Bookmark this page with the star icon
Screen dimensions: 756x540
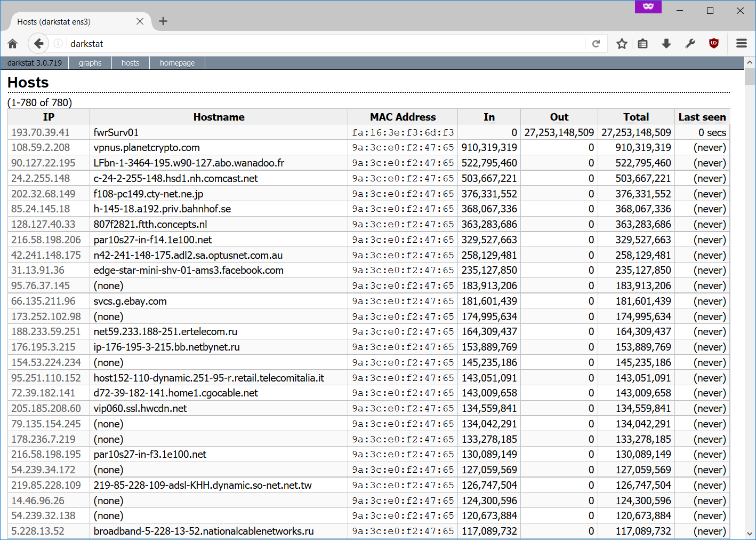(622, 44)
